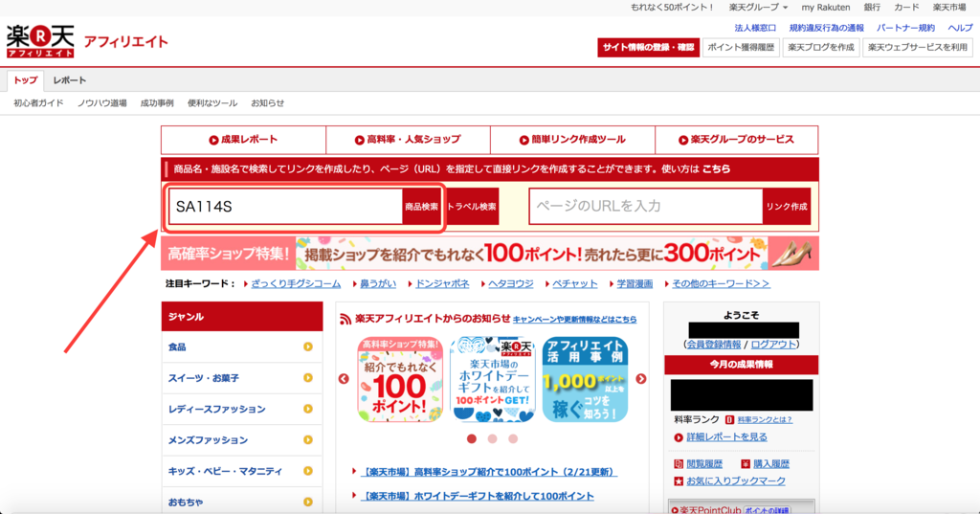980x514 pixels.
Task: Click keyword link ヘタヨウジ
Action: tap(511, 284)
